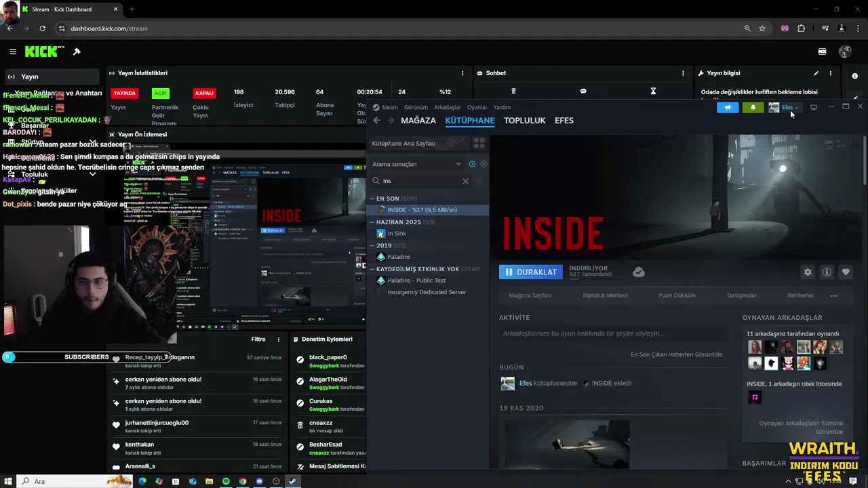The height and width of the screenshot is (488, 868).
Task: Collapse the 2019 library category
Action: 372,245
